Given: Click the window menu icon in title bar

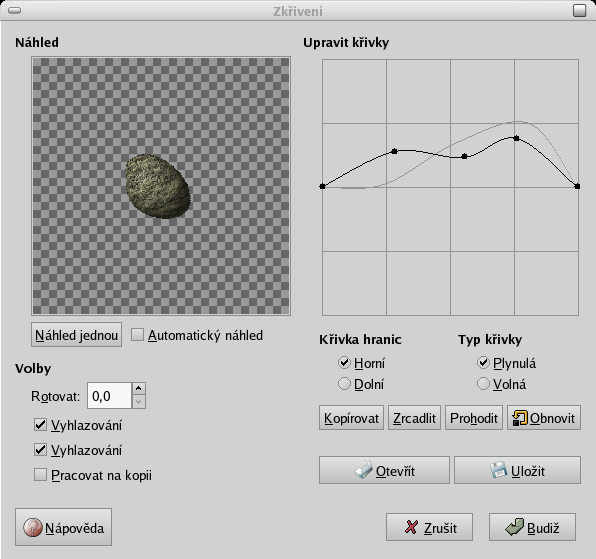Looking at the screenshot, I should [14, 10].
